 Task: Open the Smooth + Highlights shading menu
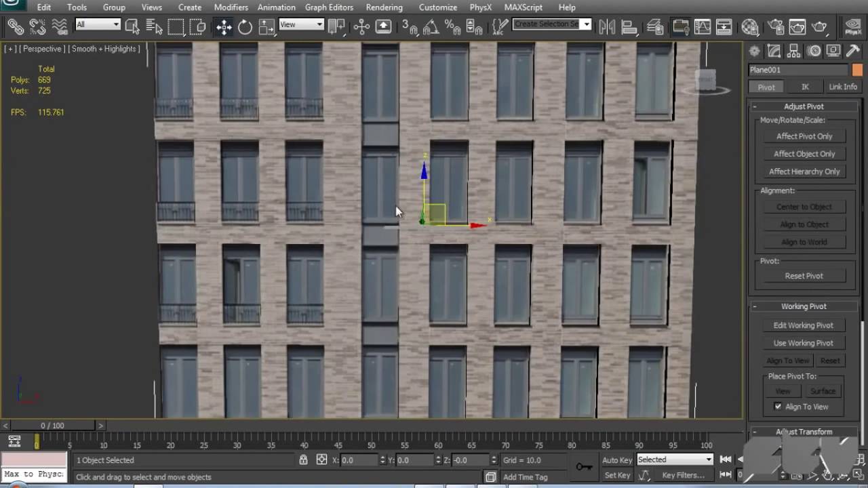[x=104, y=49]
